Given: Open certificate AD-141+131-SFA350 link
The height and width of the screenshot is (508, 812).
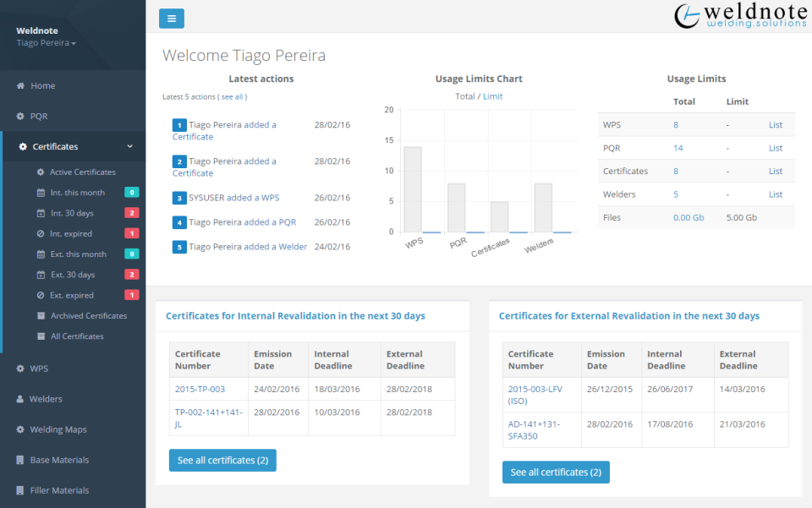Looking at the screenshot, I should click(x=534, y=430).
